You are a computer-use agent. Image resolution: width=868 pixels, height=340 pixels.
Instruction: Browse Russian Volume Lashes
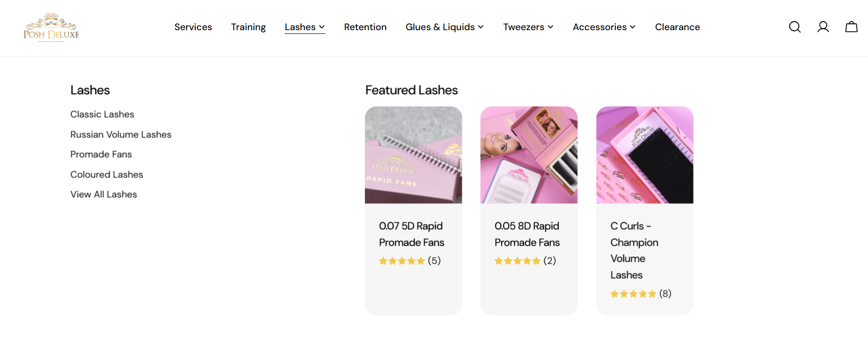(121, 135)
